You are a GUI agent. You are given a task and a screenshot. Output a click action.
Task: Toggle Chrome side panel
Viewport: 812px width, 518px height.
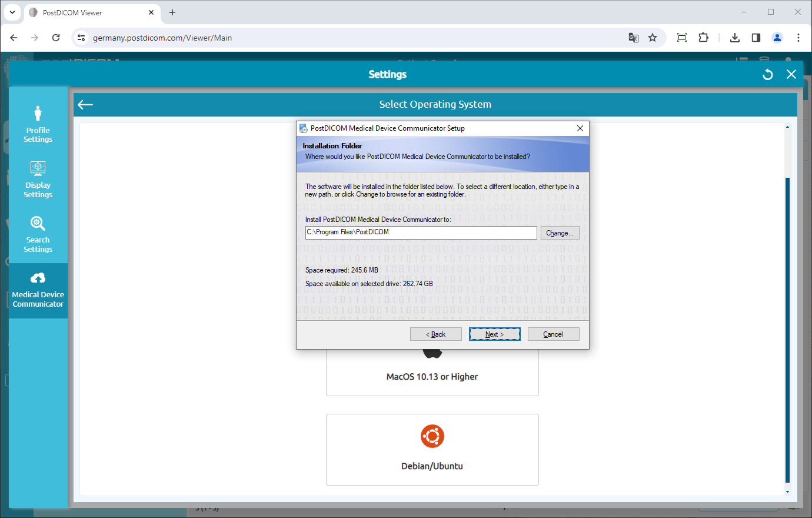(x=756, y=38)
